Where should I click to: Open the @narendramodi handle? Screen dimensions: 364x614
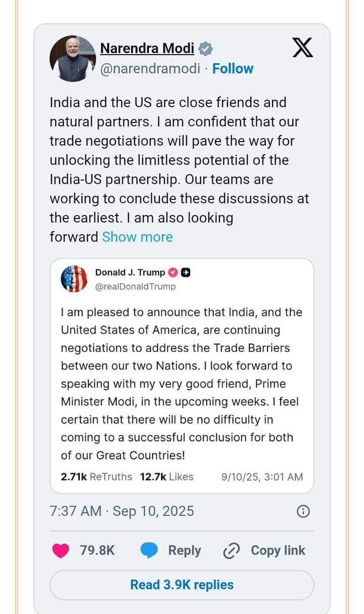point(150,68)
